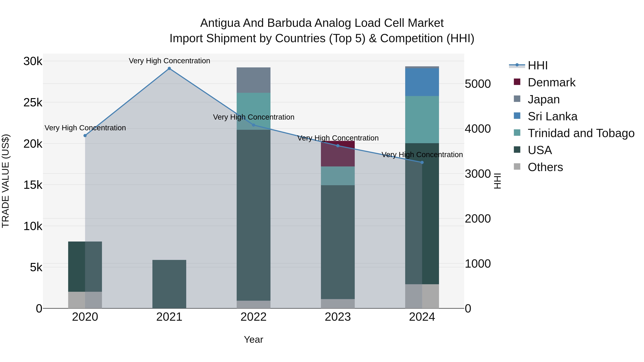Click the Others segment of 2020 bar

[85, 300]
